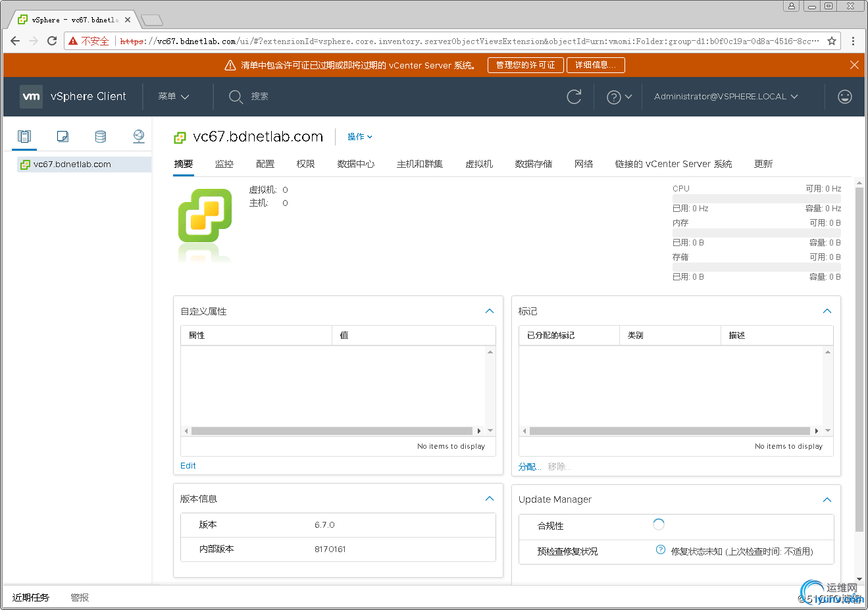The image size is (868, 610).
Task: Open the 网络 tab
Action: (x=584, y=164)
